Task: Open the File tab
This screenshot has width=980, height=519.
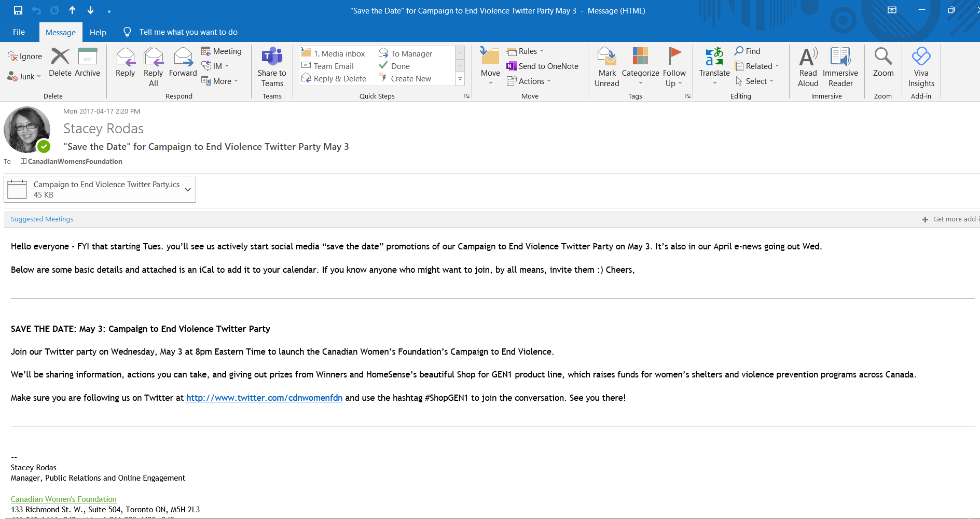Action: 19,32
